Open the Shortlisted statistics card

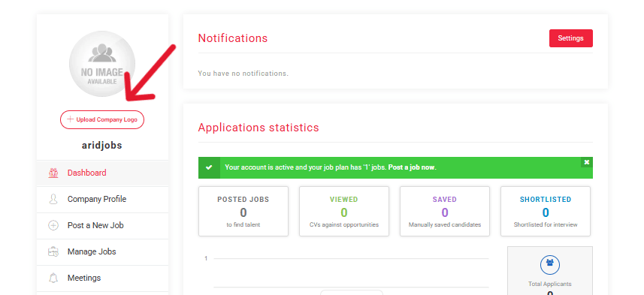click(546, 211)
